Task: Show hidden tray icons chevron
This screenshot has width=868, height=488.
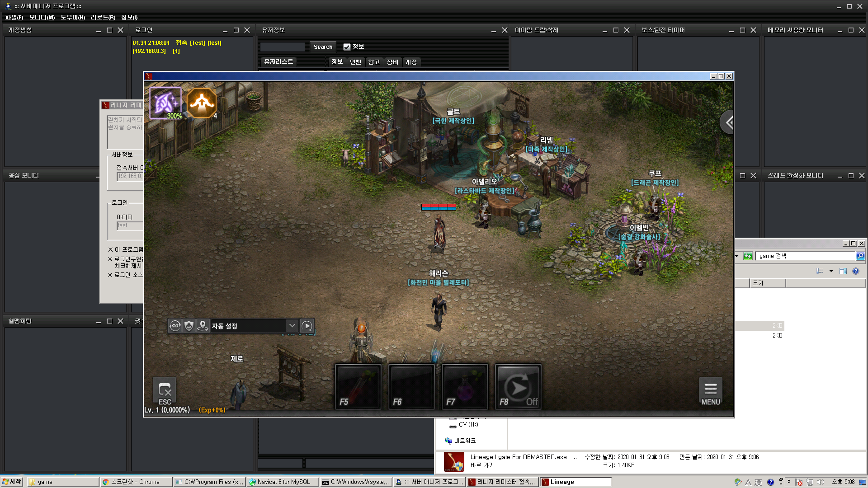Action: point(789,482)
